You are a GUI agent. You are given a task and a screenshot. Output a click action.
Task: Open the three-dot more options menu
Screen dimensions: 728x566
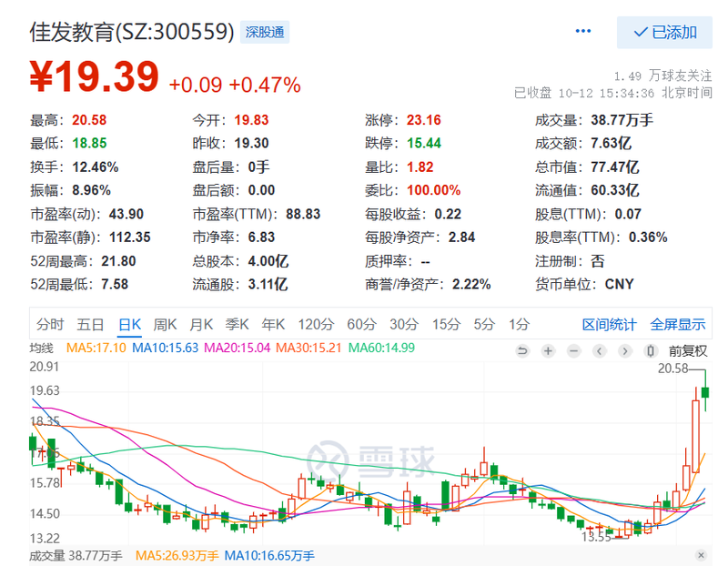pyautogui.click(x=582, y=31)
